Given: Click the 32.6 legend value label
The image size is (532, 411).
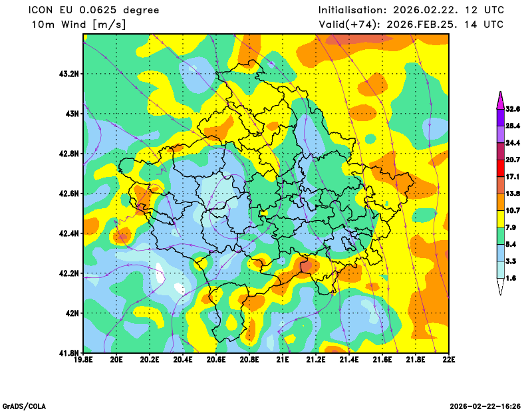Looking at the screenshot, I should 512,108.
